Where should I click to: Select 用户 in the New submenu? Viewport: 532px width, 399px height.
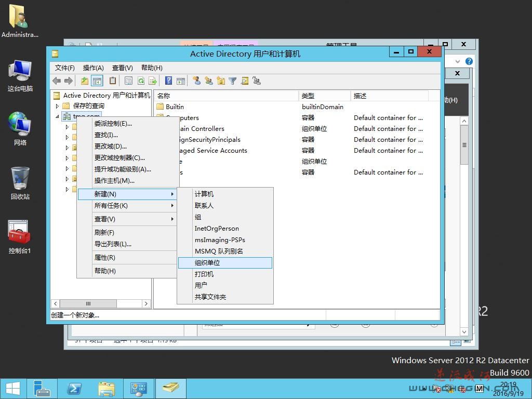pyautogui.click(x=225, y=285)
